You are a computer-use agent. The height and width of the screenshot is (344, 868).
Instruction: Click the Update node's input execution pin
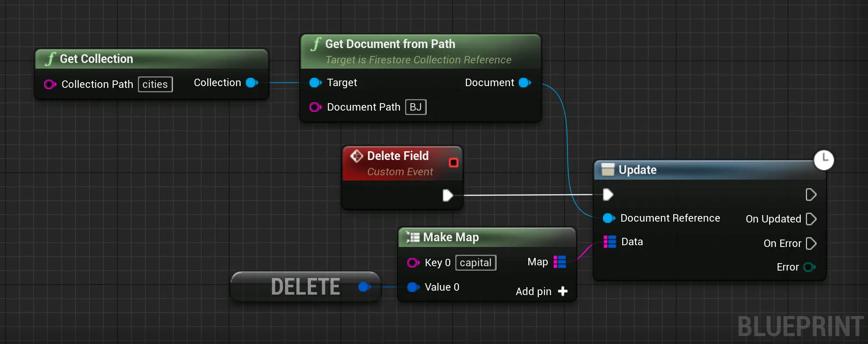pos(608,195)
